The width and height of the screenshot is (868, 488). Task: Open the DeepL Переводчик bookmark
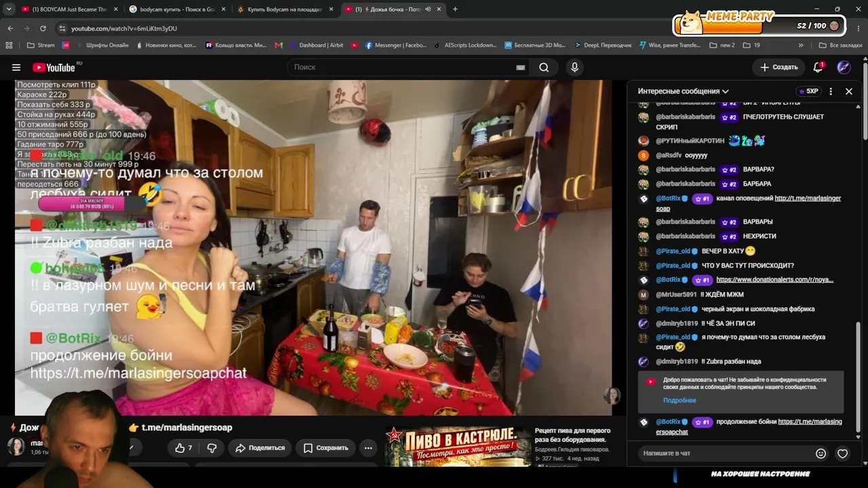click(603, 45)
